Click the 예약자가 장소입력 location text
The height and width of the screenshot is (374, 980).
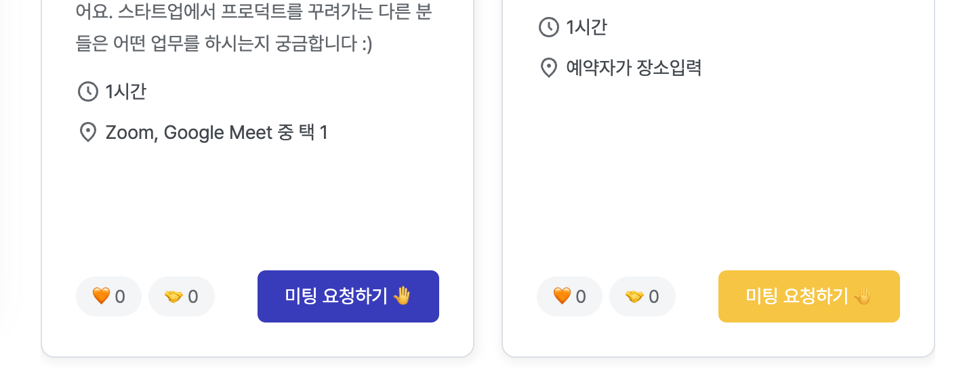[x=634, y=68]
